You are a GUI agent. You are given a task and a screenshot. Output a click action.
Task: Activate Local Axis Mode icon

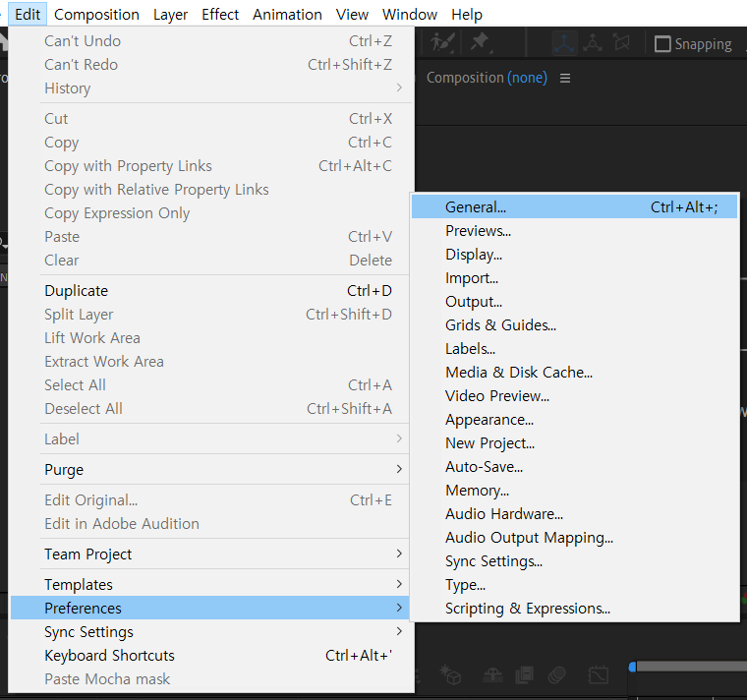pyautogui.click(x=564, y=43)
